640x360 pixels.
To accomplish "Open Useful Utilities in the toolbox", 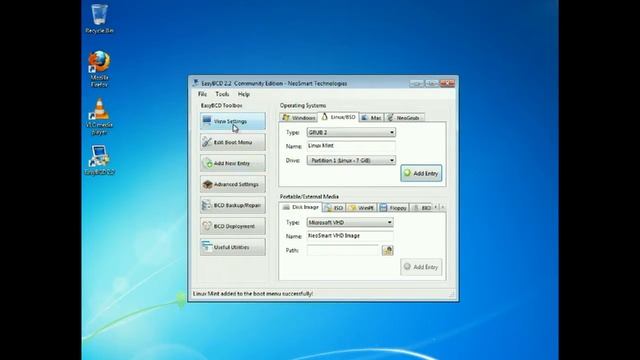I will coord(233,247).
